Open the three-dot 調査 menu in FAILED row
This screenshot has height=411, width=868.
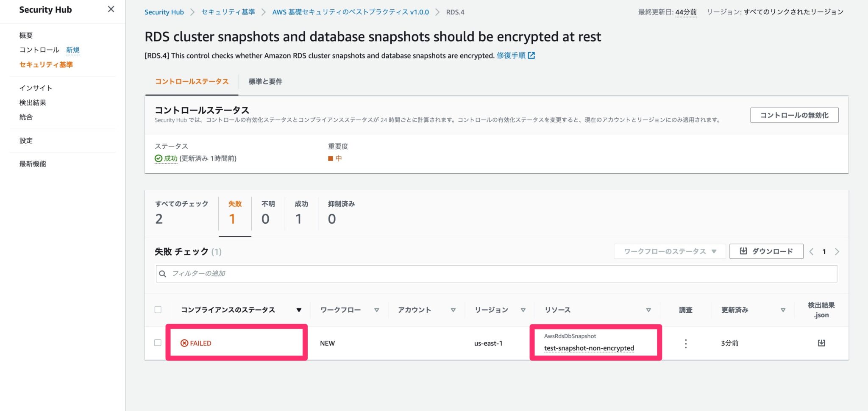686,343
